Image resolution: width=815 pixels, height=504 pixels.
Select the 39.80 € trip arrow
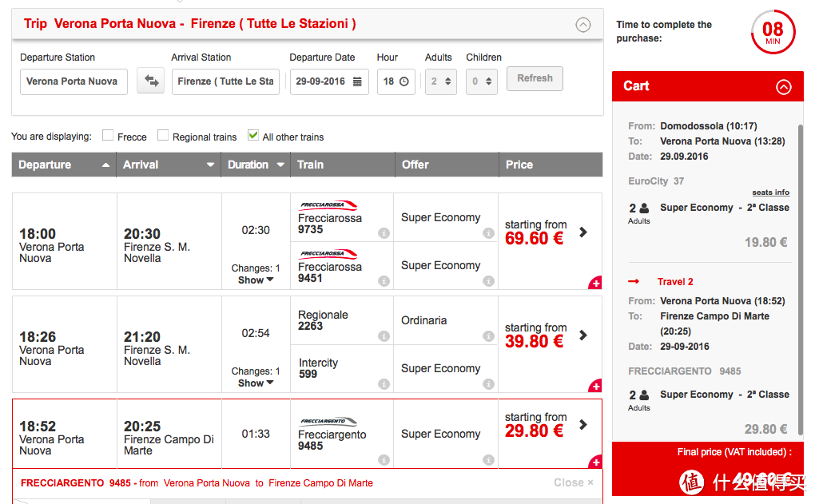point(583,335)
